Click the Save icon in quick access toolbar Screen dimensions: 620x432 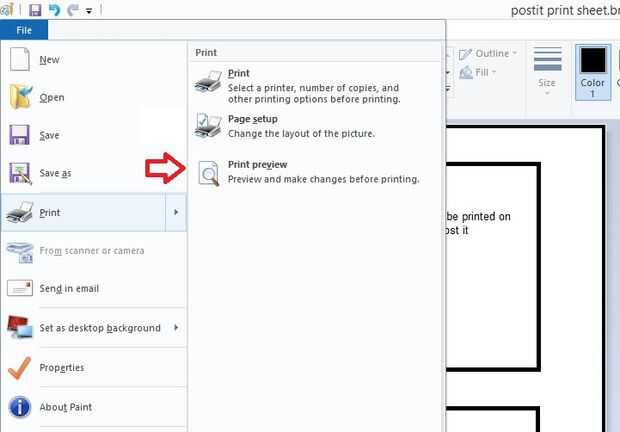(35, 9)
